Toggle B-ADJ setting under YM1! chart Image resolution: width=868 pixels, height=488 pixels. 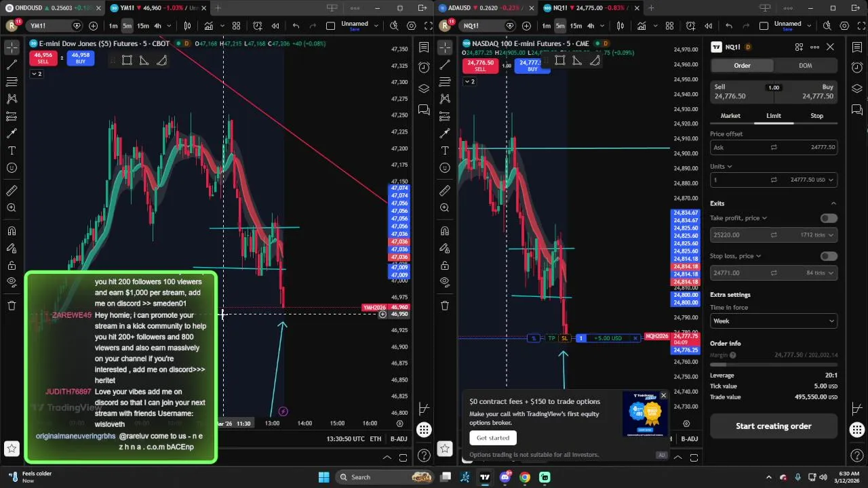[399, 439]
